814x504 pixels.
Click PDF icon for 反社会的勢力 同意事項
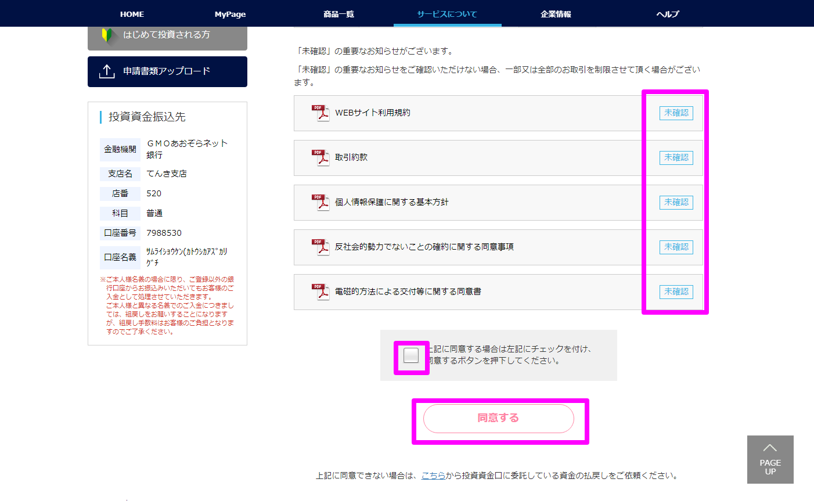[320, 247]
